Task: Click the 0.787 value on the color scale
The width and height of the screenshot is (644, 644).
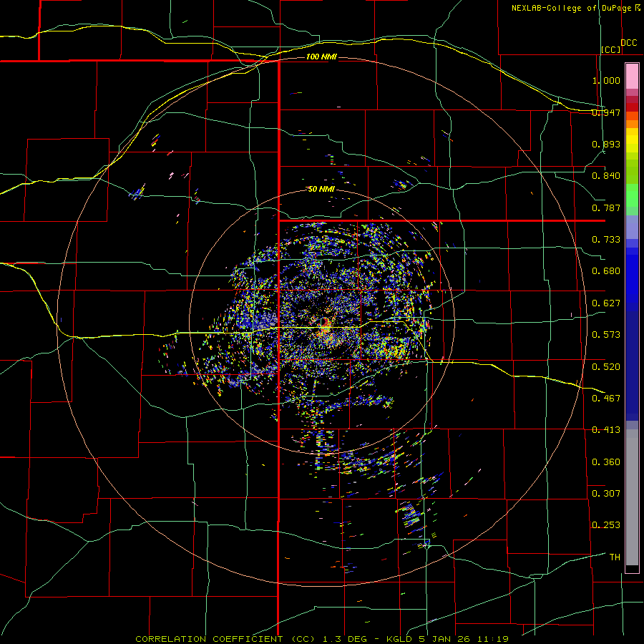Action: (x=606, y=208)
